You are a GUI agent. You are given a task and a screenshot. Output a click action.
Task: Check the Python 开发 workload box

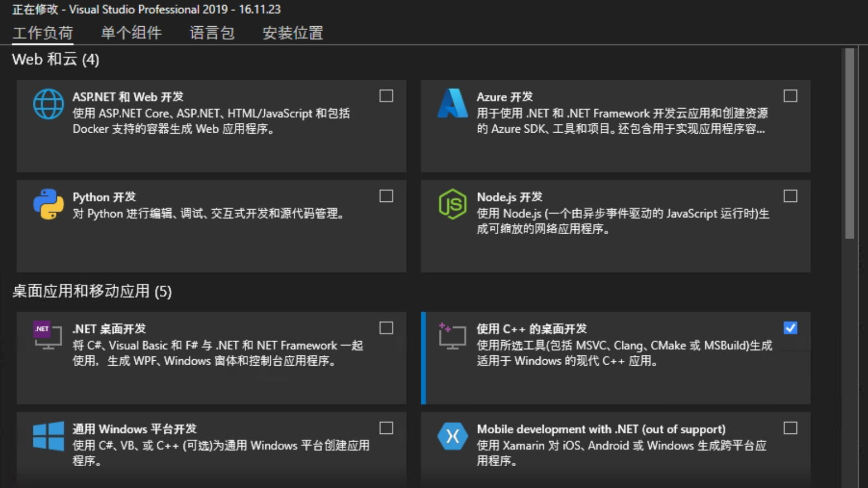[x=387, y=196]
